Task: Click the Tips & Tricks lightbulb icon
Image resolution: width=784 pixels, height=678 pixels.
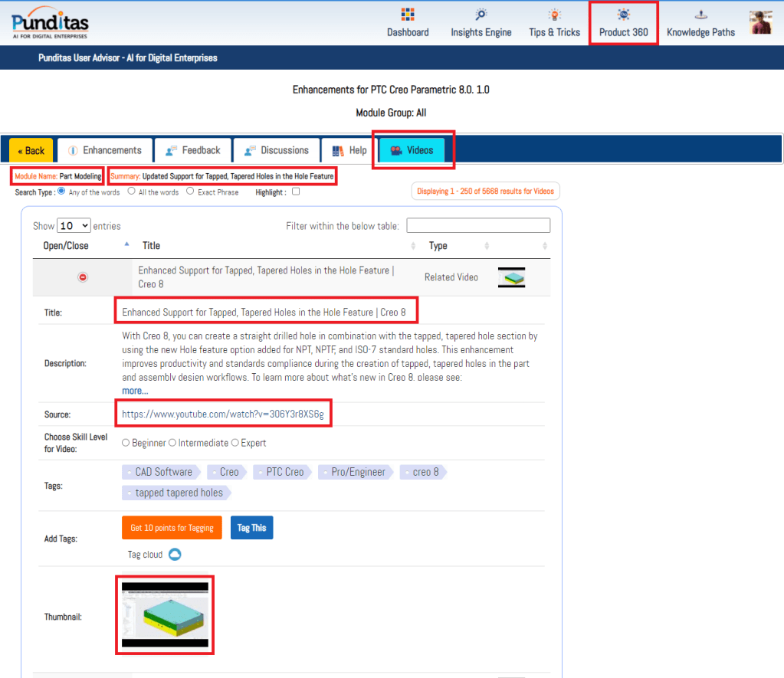Action: [x=554, y=15]
